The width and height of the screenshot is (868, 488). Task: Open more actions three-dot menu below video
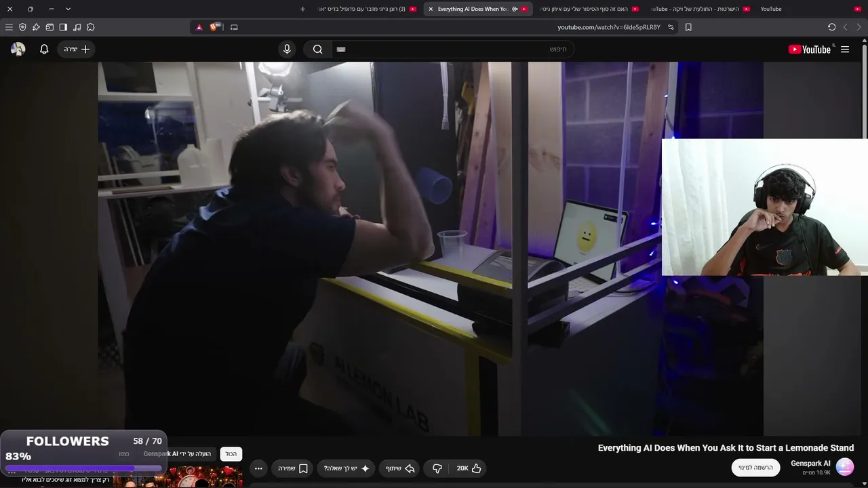coord(258,468)
